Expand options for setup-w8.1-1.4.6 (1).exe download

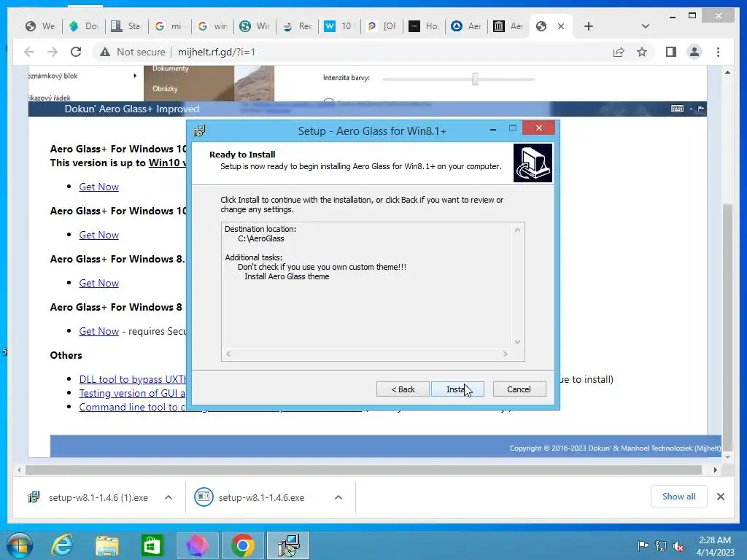(x=169, y=497)
